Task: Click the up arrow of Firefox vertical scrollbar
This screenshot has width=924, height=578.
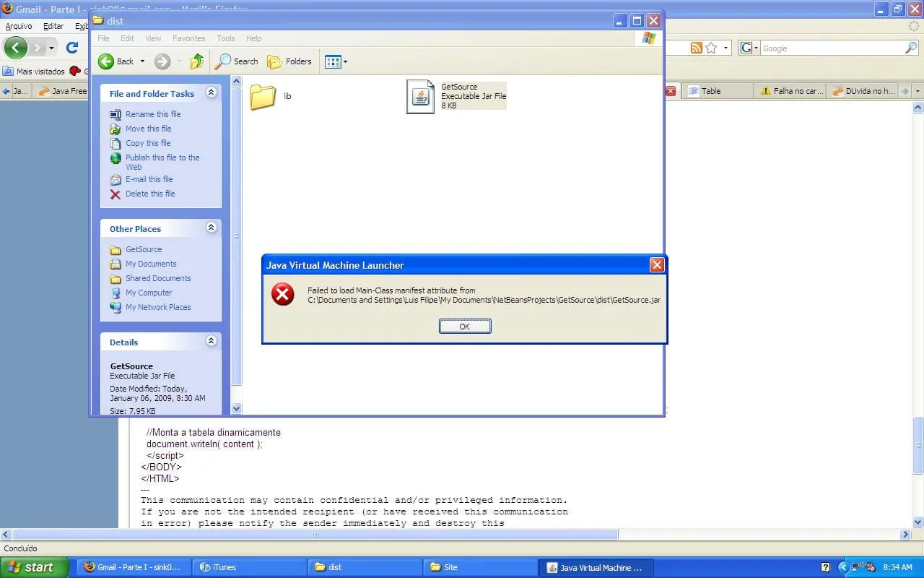Action: coord(918,108)
